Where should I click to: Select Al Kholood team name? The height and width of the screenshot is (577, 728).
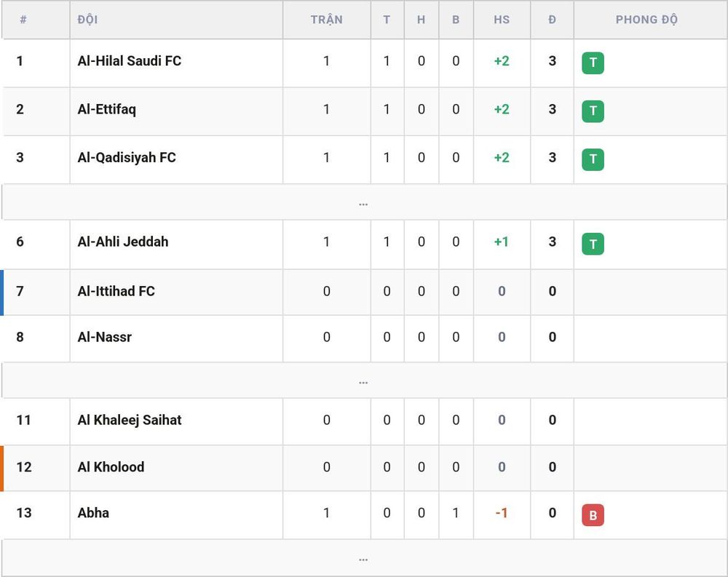[111, 466]
